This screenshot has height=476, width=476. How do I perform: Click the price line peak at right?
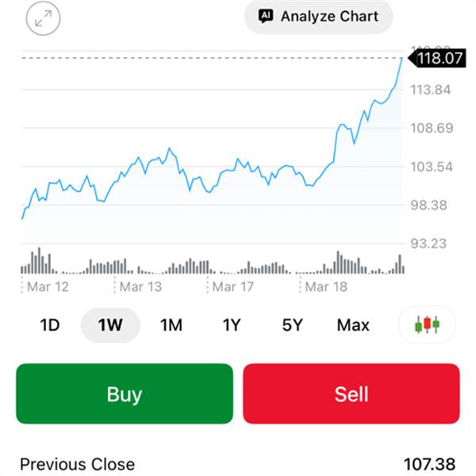[x=401, y=57]
